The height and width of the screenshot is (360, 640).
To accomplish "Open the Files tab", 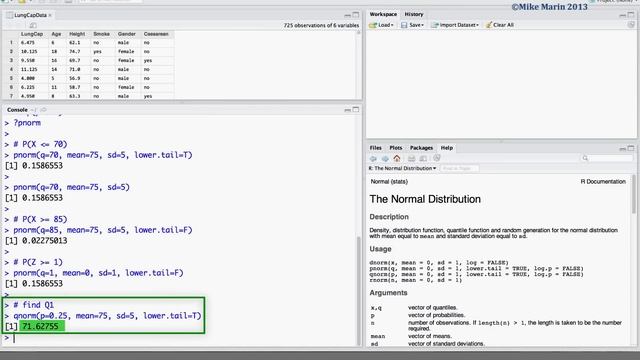I will click(376, 148).
